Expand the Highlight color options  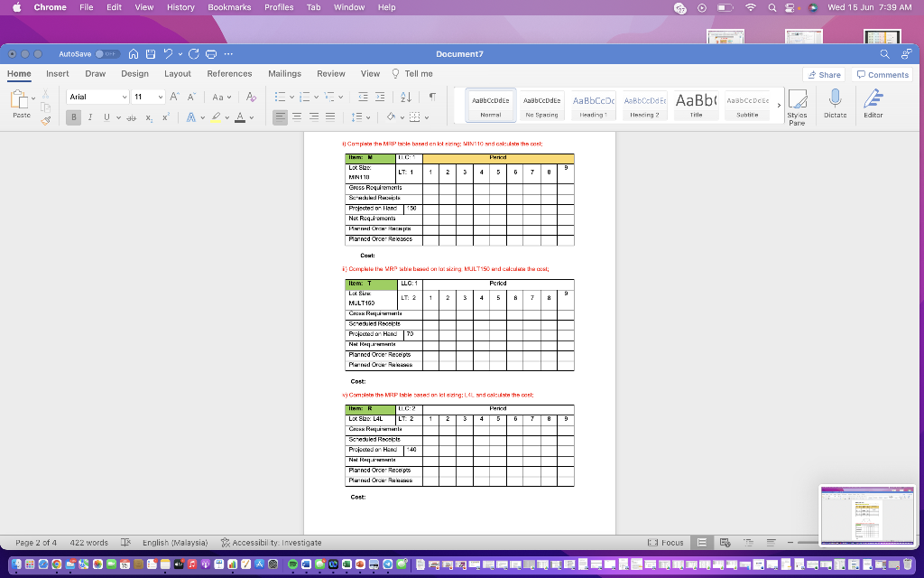coord(227,117)
